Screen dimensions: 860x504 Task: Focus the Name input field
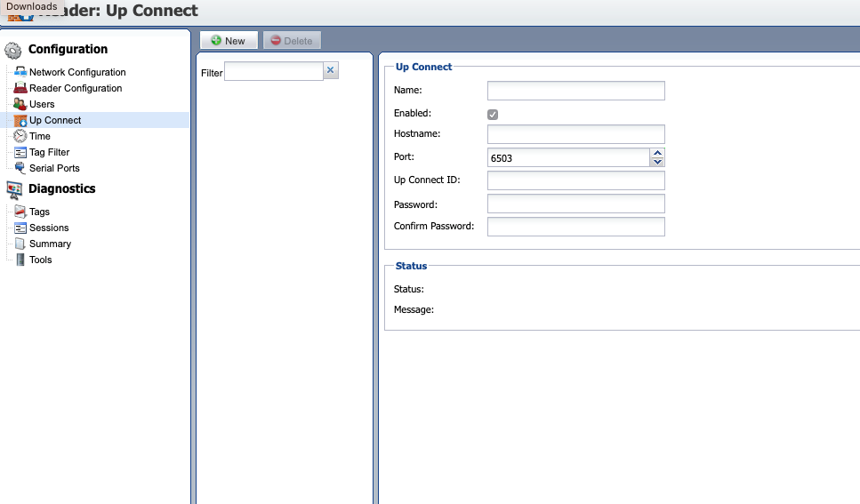(576, 91)
